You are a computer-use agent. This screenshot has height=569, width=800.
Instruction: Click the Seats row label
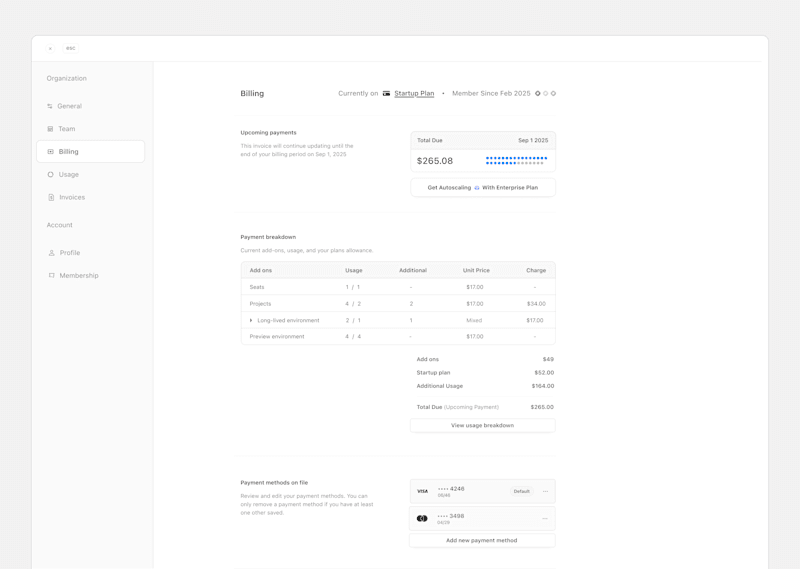pos(257,287)
